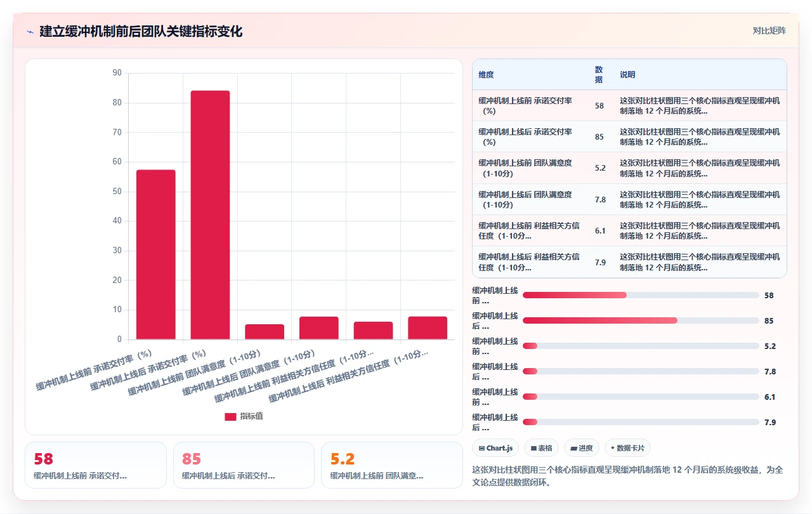812x514 pixels.
Task: Click the table value 7.8
Action: 600,200
